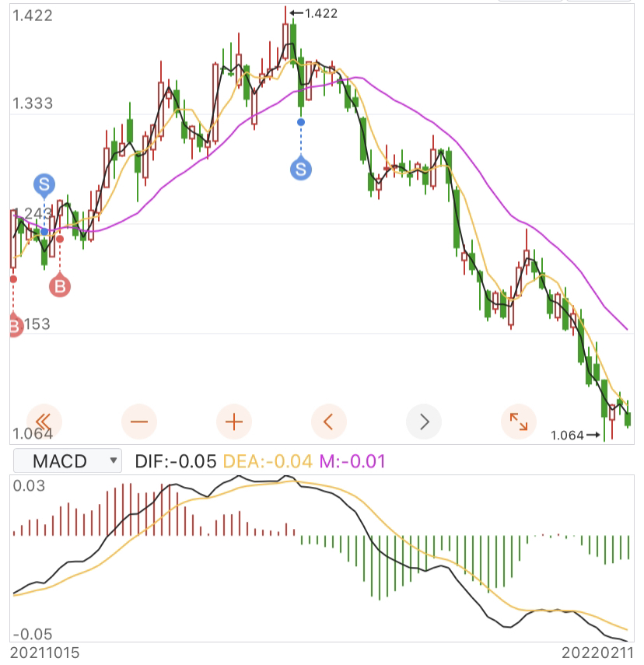The width and height of the screenshot is (644, 665).
Task: Click the 0.03 MACD axis label
Action: (30, 486)
